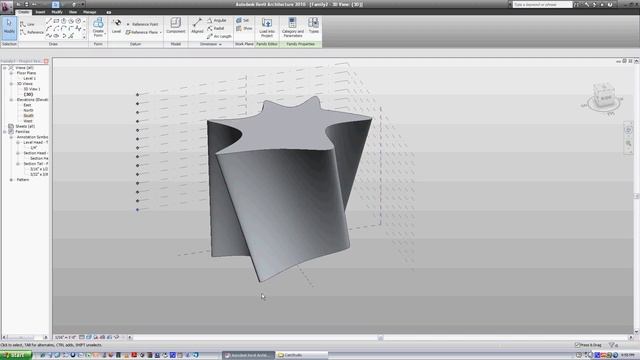Switch to the Manage ribbon tab
This screenshot has width=640, height=360.
tap(89, 12)
